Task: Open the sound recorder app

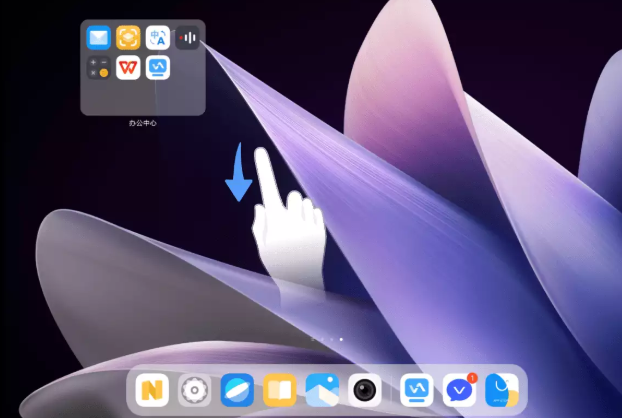Action: click(x=187, y=38)
